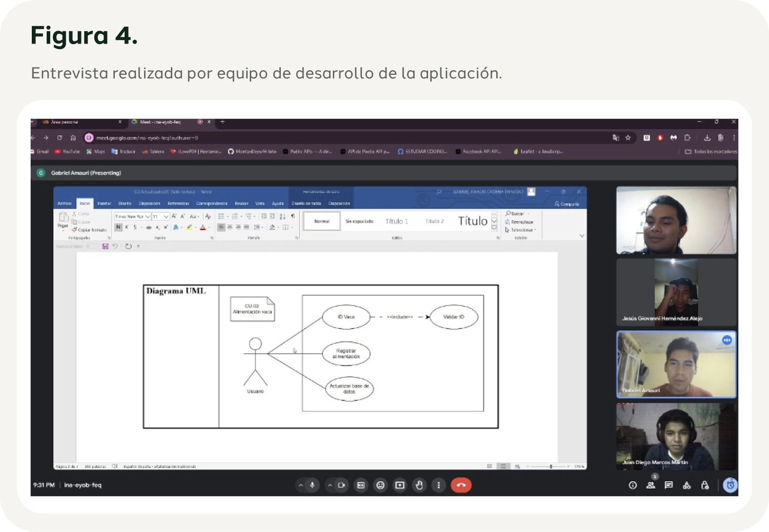Open the emoji reactions in Meet

(380, 485)
